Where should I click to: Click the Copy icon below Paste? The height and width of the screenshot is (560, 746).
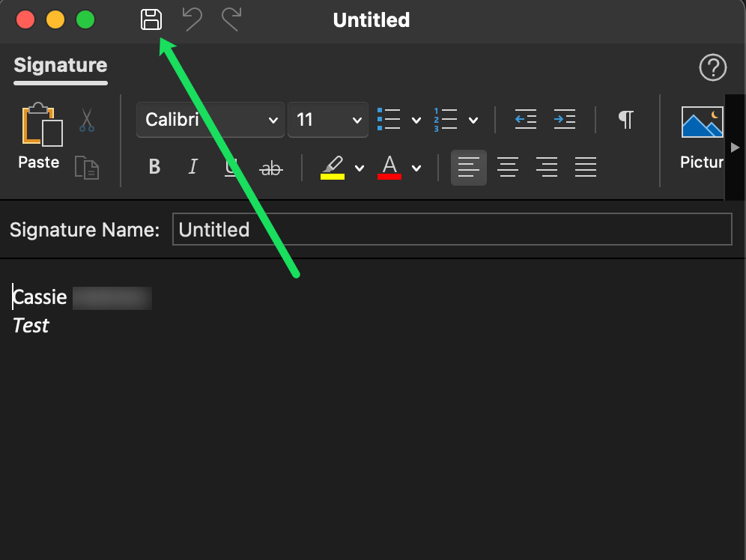86,168
